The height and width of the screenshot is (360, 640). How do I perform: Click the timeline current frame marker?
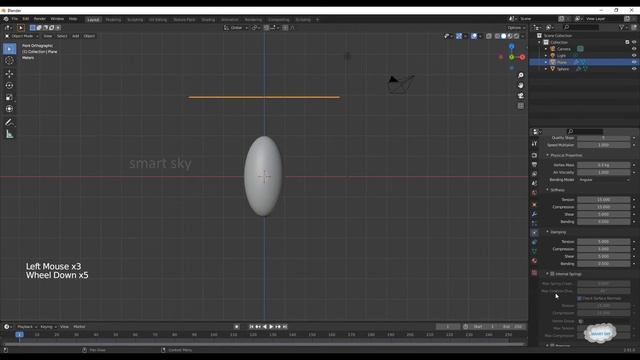(x=19, y=335)
